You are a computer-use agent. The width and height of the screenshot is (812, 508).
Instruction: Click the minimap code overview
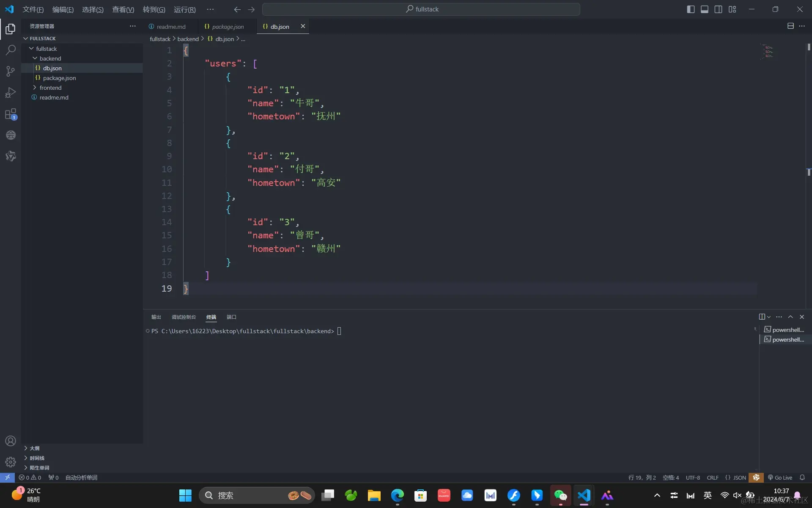[x=768, y=51]
